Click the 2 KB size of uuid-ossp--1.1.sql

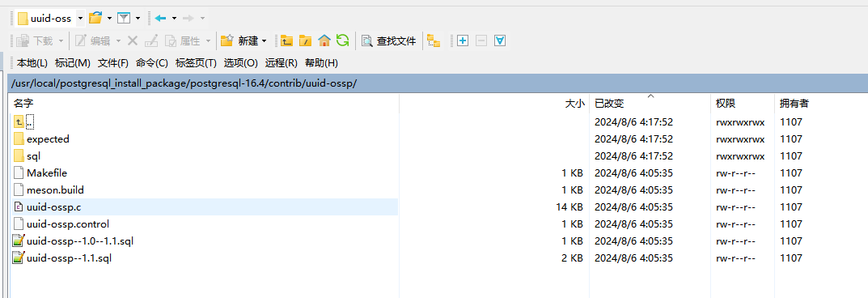click(572, 258)
